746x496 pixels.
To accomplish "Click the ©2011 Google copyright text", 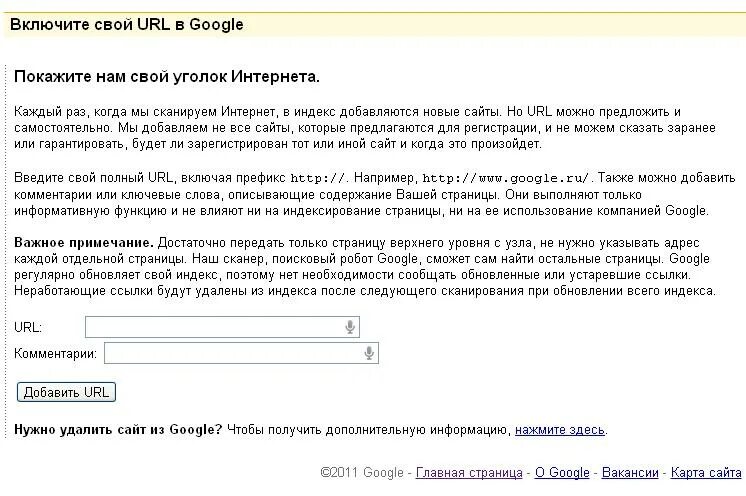I will 362,473.
